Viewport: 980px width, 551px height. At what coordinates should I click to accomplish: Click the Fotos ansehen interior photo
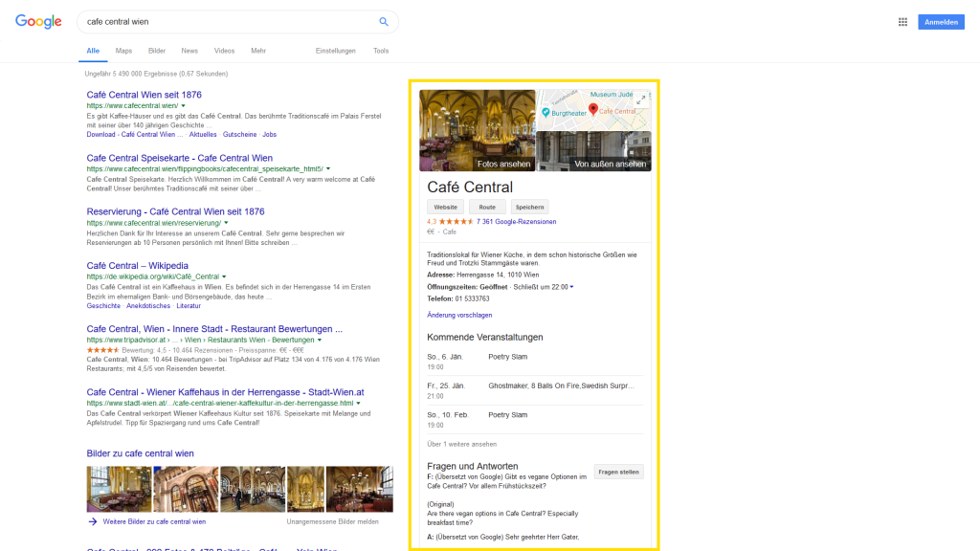coord(477,130)
